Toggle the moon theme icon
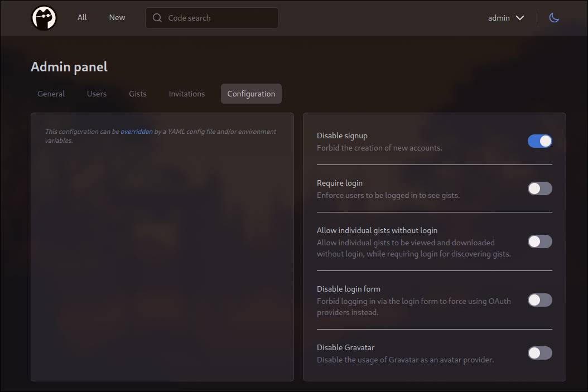 click(554, 18)
